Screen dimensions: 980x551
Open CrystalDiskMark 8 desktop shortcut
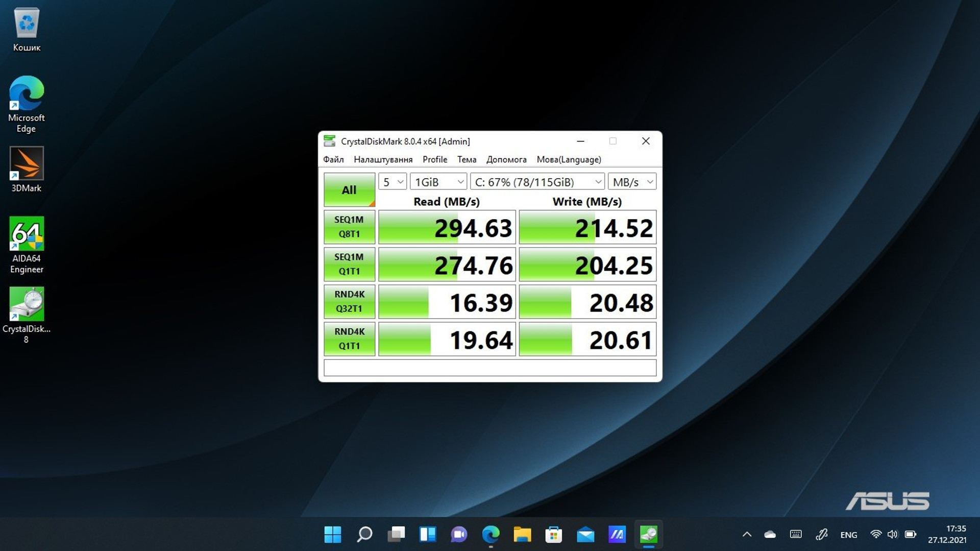[27, 315]
